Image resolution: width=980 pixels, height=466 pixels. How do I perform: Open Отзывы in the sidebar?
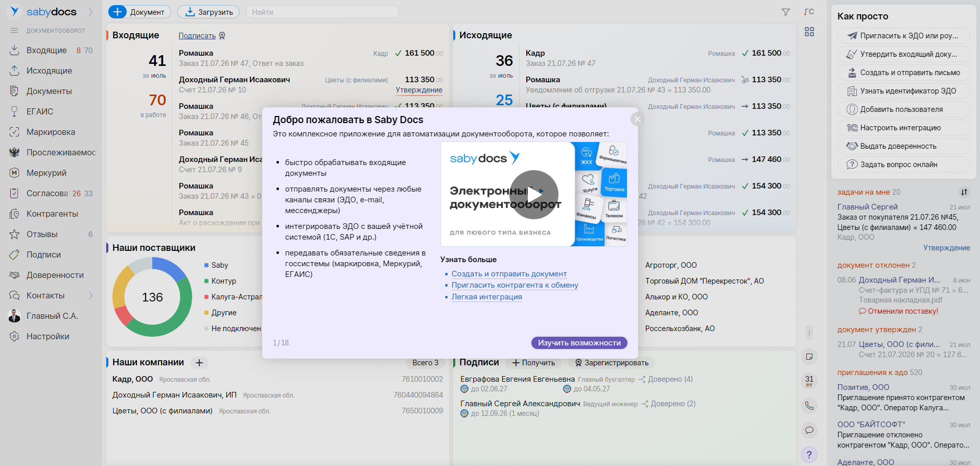(x=42, y=234)
